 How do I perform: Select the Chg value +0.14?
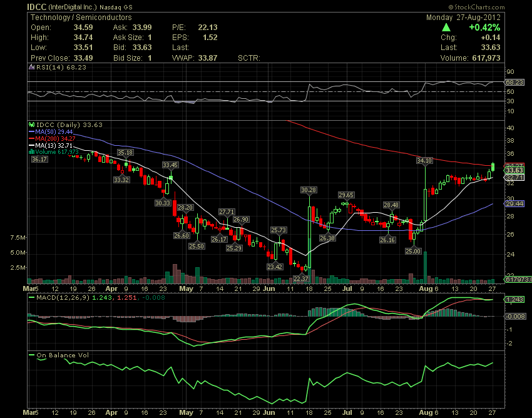(490, 38)
